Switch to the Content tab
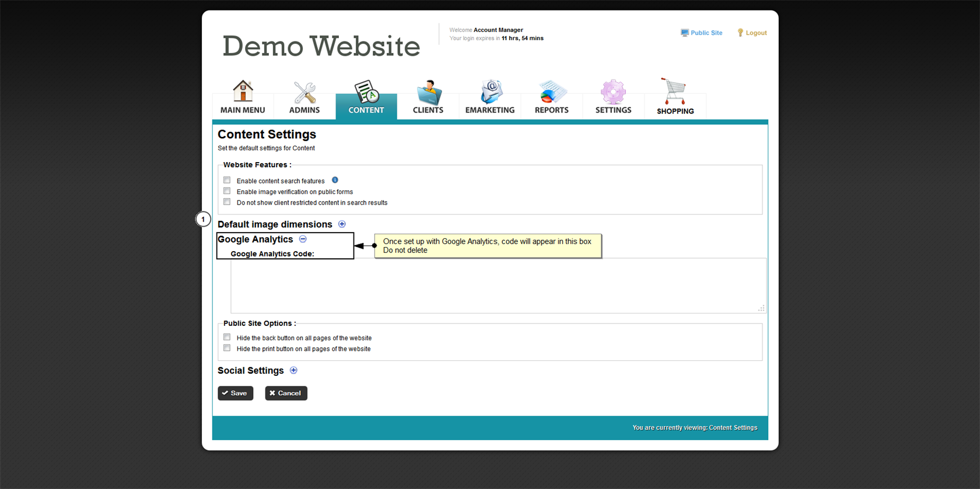This screenshot has height=489, width=980. 366,99
